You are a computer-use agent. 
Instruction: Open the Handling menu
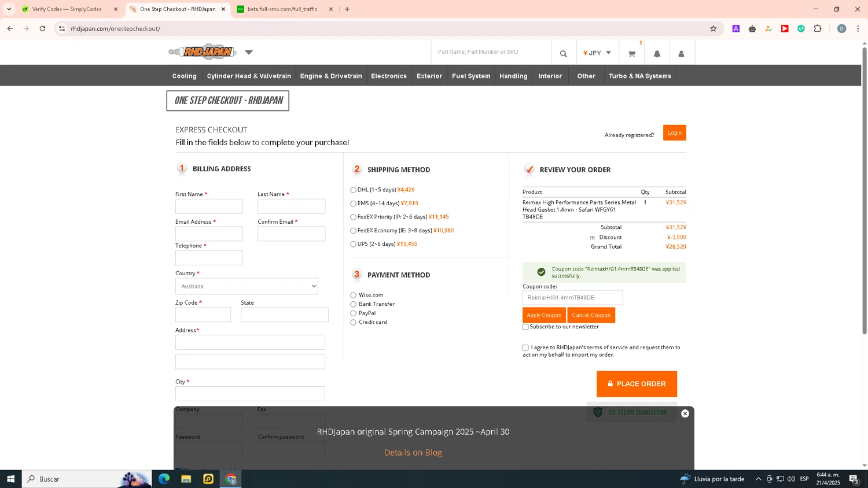[513, 76]
